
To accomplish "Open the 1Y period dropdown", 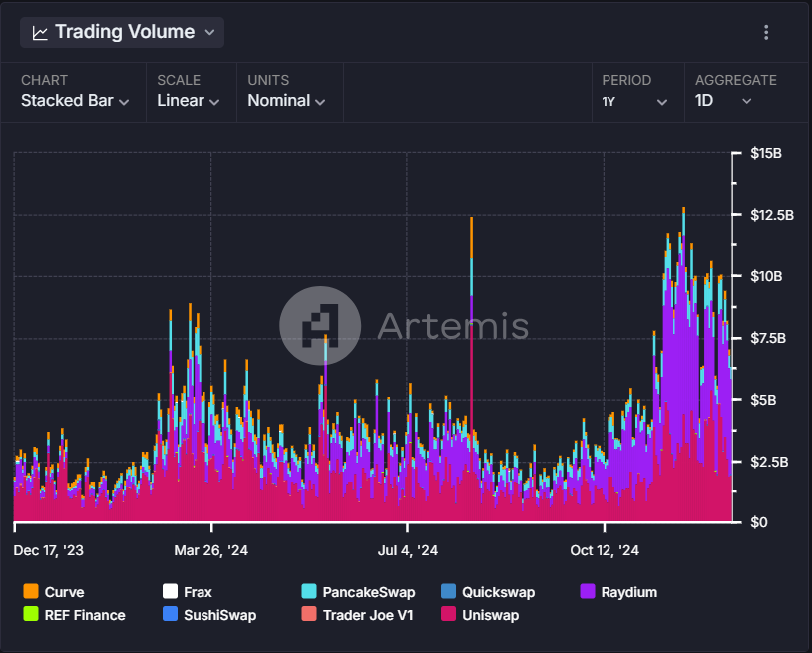I will [634, 101].
